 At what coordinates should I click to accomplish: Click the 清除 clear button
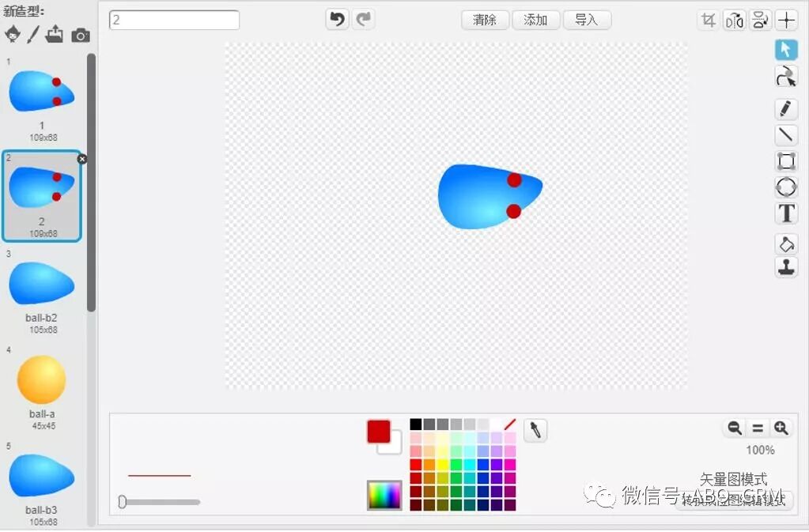click(x=484, y=20)
